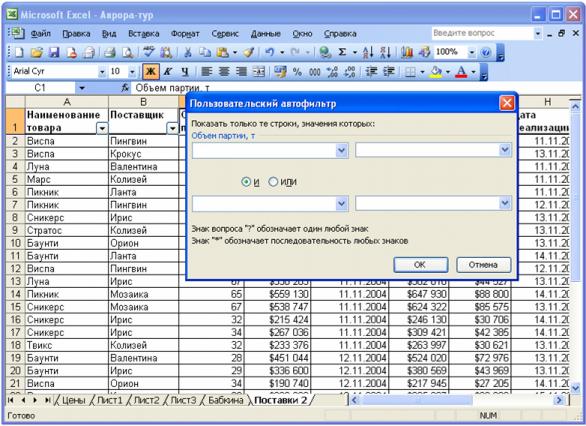Click Decrease Decimal icon

click(x=349, y=71)
